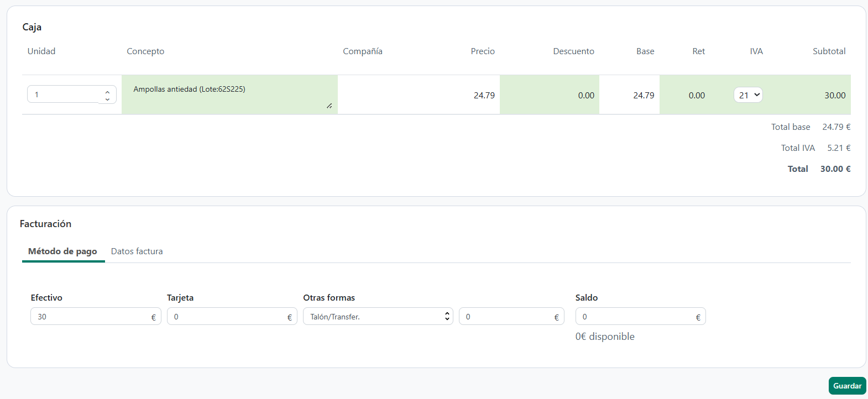Screen dimensions: 868x399
Task: Click the Base amount in the row
Action: coord(644,96)
